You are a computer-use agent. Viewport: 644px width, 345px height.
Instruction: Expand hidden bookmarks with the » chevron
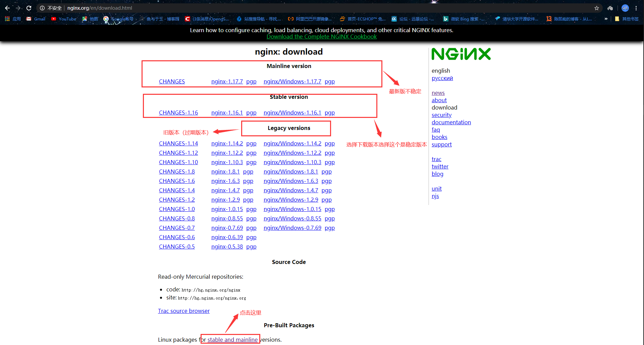(606, 19)
